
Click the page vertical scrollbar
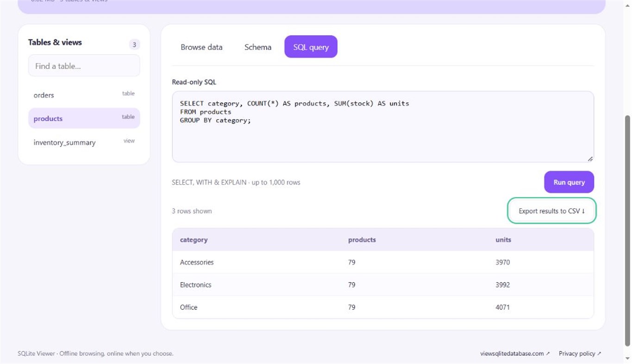628,230
